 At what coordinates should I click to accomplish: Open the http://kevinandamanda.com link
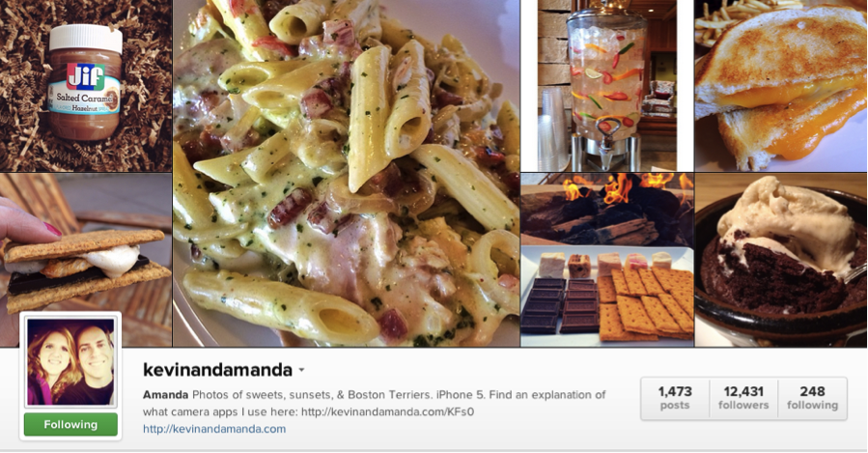click(x=214, y=429)
